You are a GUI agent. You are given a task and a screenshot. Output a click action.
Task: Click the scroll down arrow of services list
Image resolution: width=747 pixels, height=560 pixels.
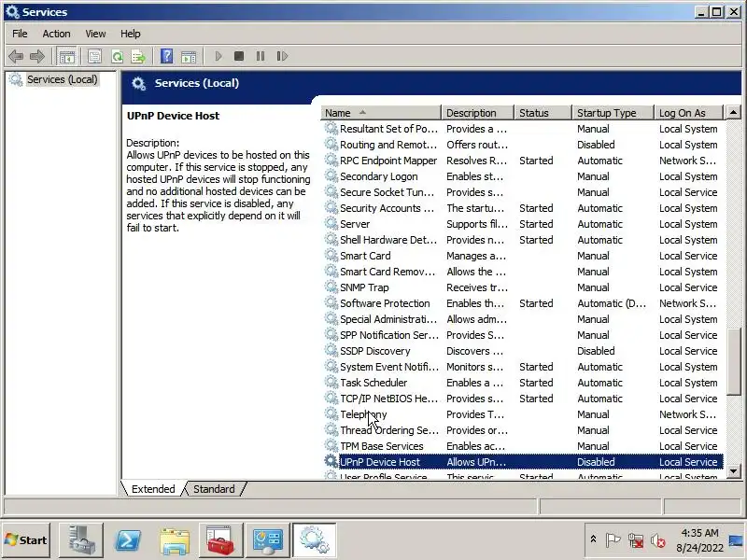click(733, 471)
